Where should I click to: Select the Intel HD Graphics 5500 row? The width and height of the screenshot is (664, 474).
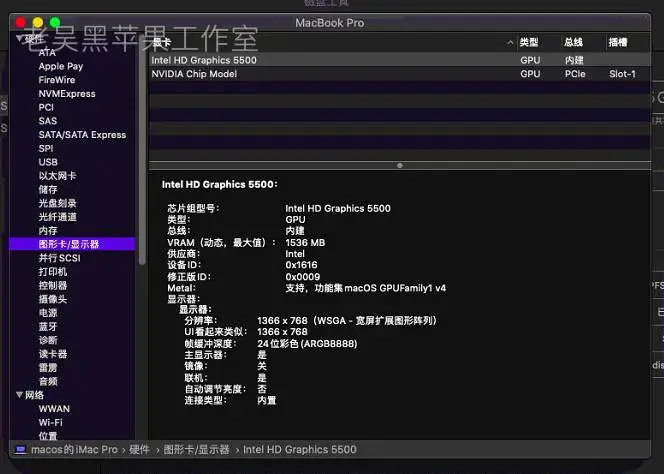pyautogui.click(x=400, y=60)
